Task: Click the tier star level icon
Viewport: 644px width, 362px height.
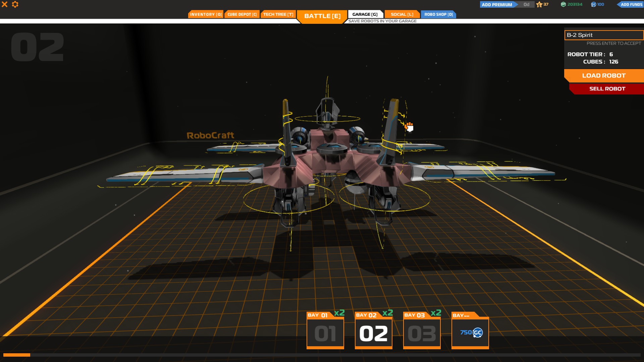Action: pos(539,4)
